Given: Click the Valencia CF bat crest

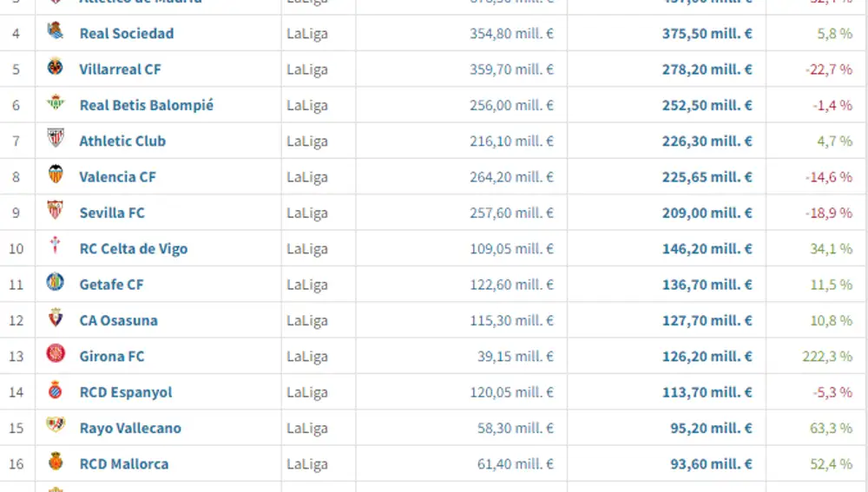Looking at the screenshot, I should pos(56,174).
